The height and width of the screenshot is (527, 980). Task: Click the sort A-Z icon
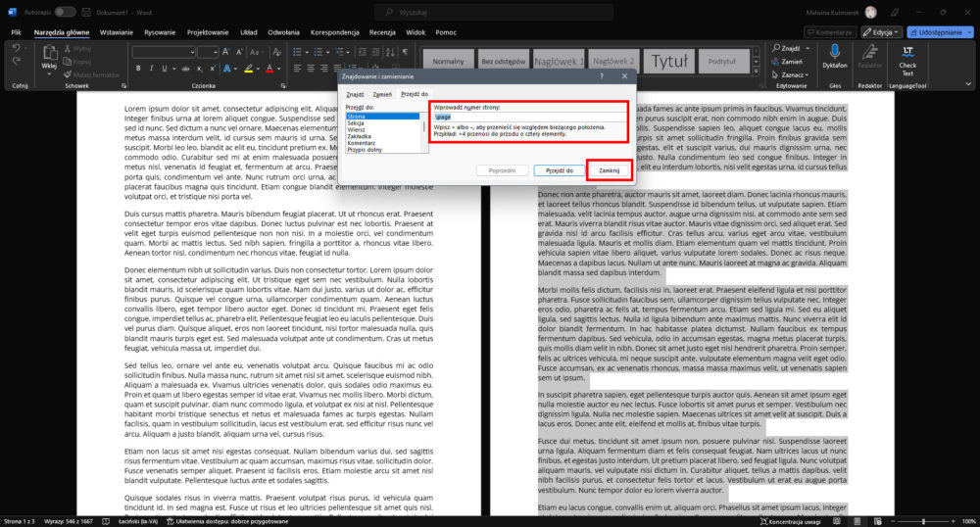(x=391, y=52)
